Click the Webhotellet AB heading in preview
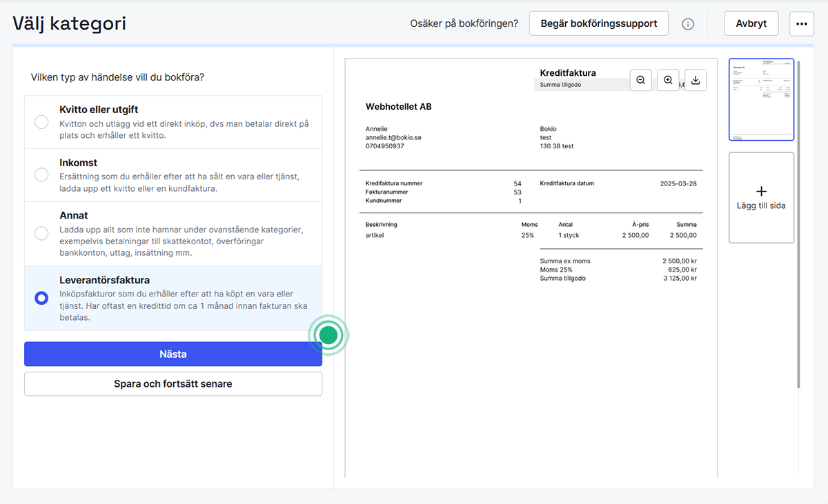 pyautogui.click(x=399, y=106)
